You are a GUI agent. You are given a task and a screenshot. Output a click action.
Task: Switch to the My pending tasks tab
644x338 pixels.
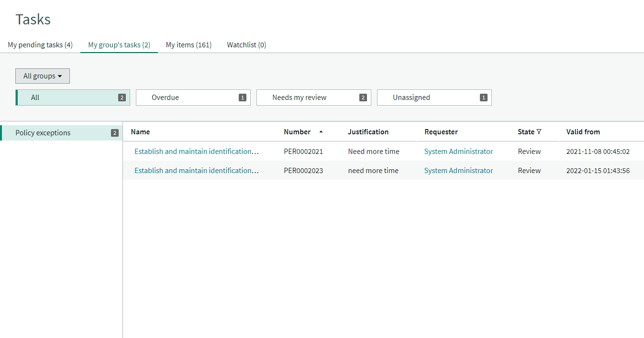click(x=40, y=44)
